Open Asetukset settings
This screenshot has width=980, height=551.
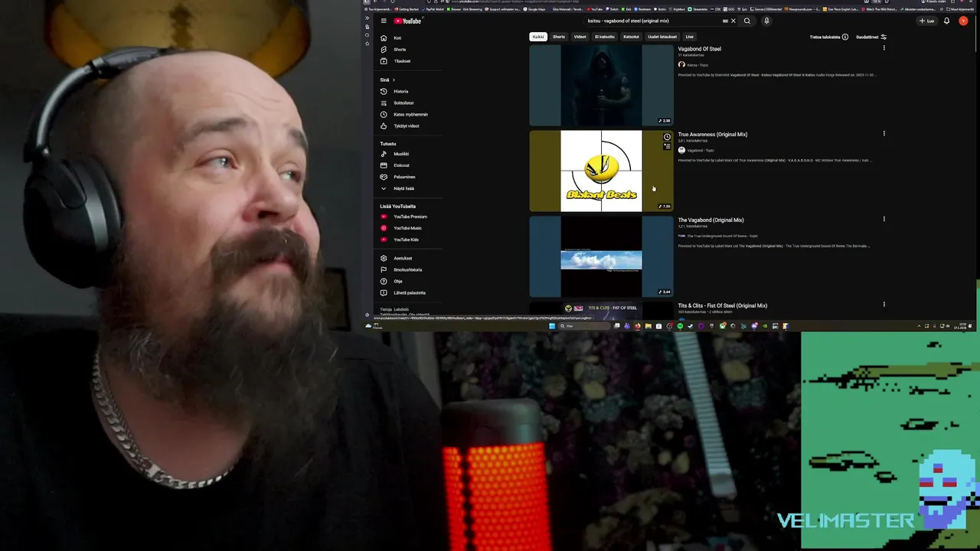(403, 258)
